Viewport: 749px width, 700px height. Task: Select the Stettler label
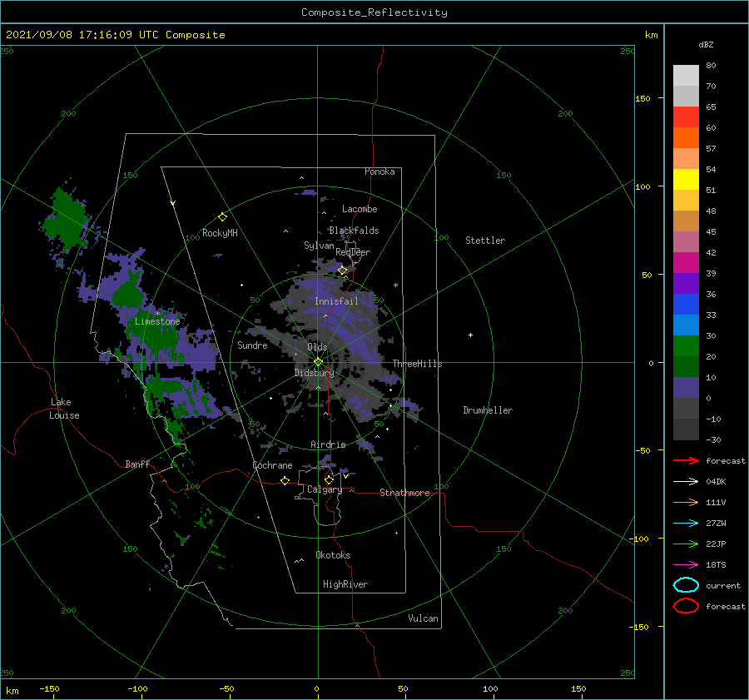[485, 241]
